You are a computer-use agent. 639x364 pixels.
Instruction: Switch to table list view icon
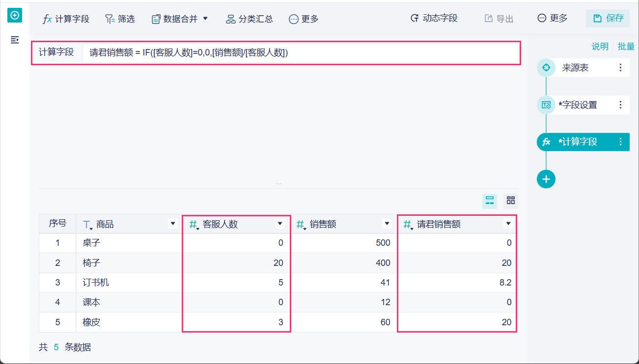click(x=490, y=201)
